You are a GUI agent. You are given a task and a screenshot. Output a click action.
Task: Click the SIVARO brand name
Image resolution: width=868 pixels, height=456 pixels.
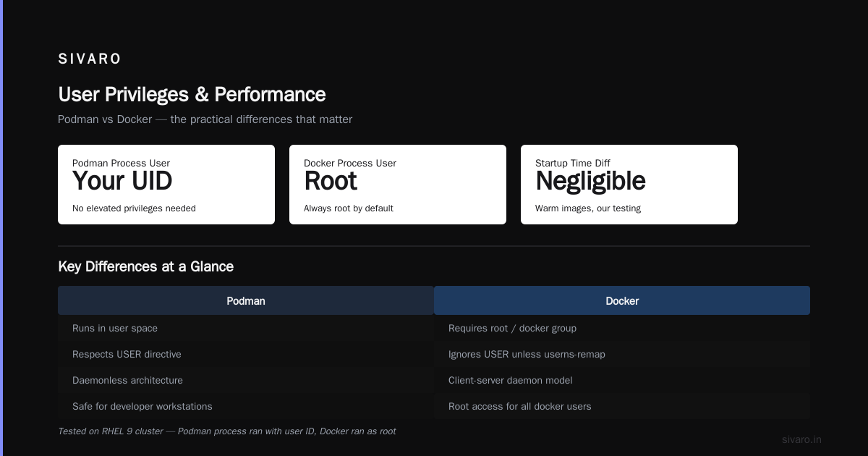click(90, 59)
